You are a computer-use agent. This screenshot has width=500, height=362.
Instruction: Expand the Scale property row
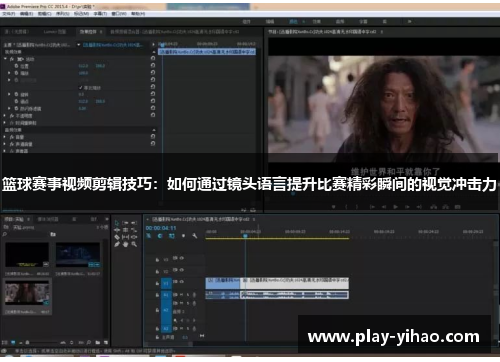click(x=9, y=73)
